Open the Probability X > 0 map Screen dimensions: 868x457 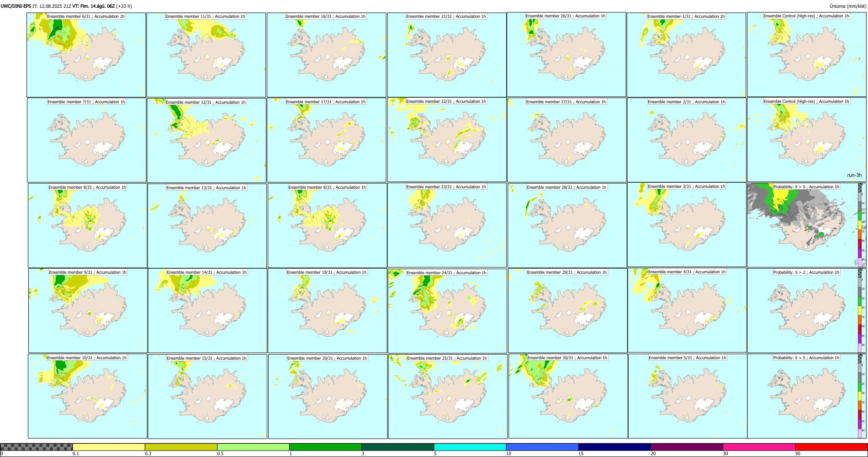tap(806, 225)
